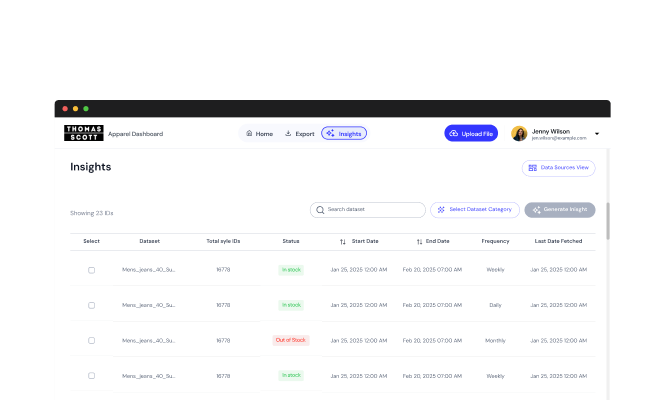Open Select Dataset Category dropdown
The height and width of the screenshot is (400, 666).
click(474, 210)
